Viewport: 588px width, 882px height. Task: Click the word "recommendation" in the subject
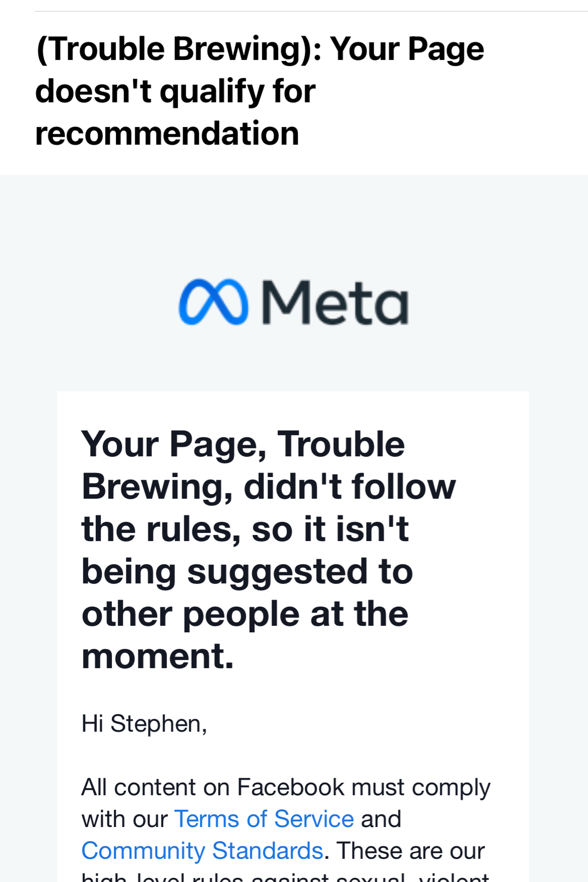167,133
